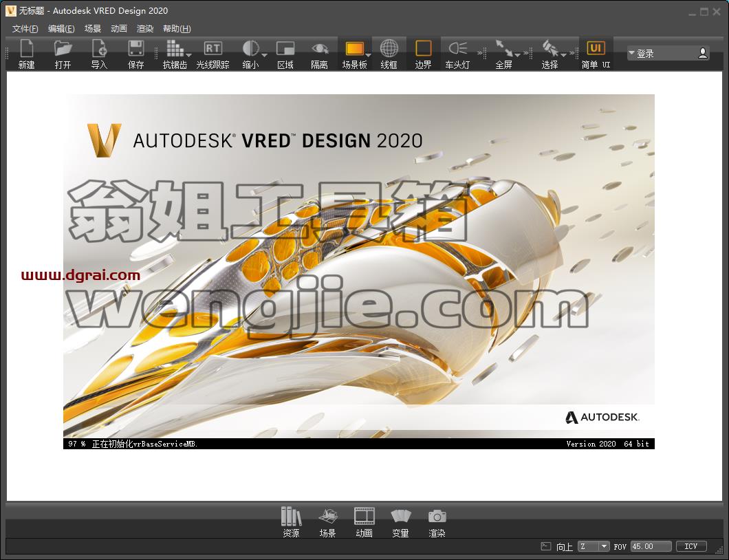Open the 场景板 dropdown arrow
Image resolution: width=729 pixels, height=560 pixels.
click(368, 56)
